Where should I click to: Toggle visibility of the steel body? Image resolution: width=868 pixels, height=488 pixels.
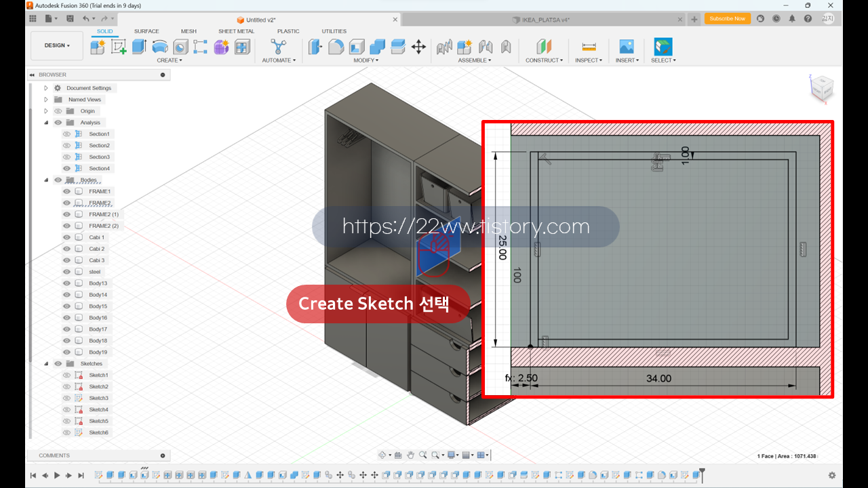[x=66, y=272]
